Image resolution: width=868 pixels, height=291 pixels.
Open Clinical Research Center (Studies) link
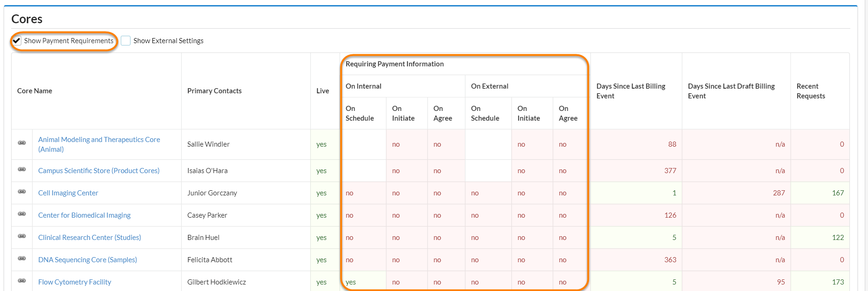pos(89,238)
